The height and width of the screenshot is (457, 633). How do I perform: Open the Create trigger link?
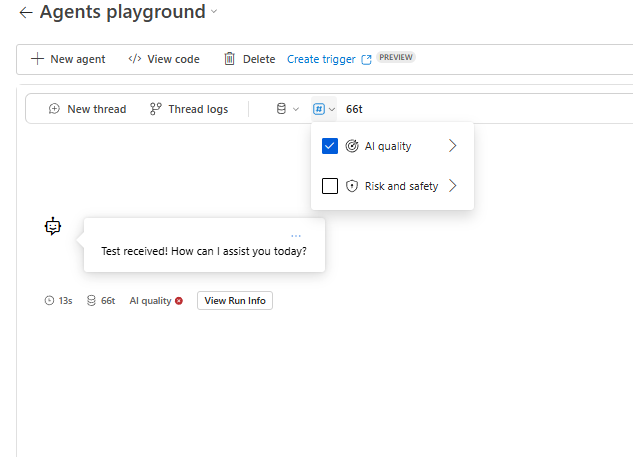[x=321, y=59]
